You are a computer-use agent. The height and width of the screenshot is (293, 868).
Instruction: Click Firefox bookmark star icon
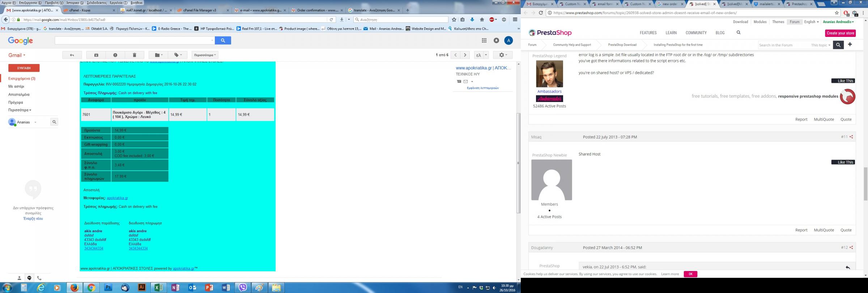click(454, 20)
